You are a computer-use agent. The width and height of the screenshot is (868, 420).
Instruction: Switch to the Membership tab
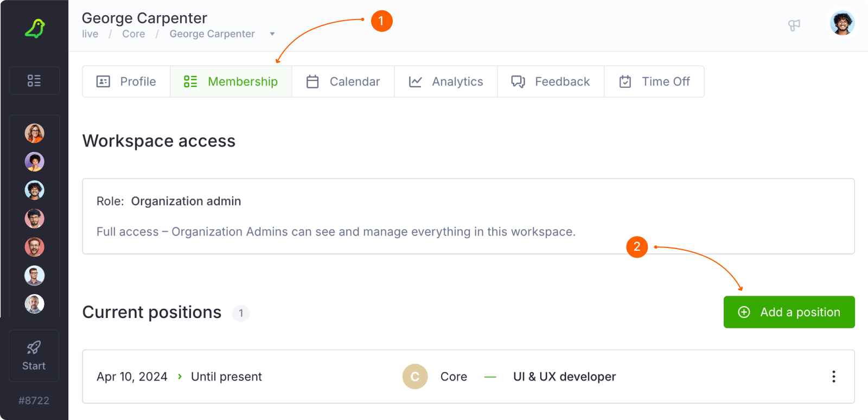tap(231, 81)
